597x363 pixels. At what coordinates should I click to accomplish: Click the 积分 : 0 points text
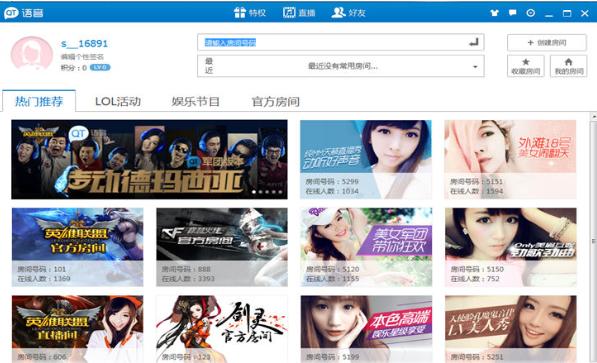73,68
